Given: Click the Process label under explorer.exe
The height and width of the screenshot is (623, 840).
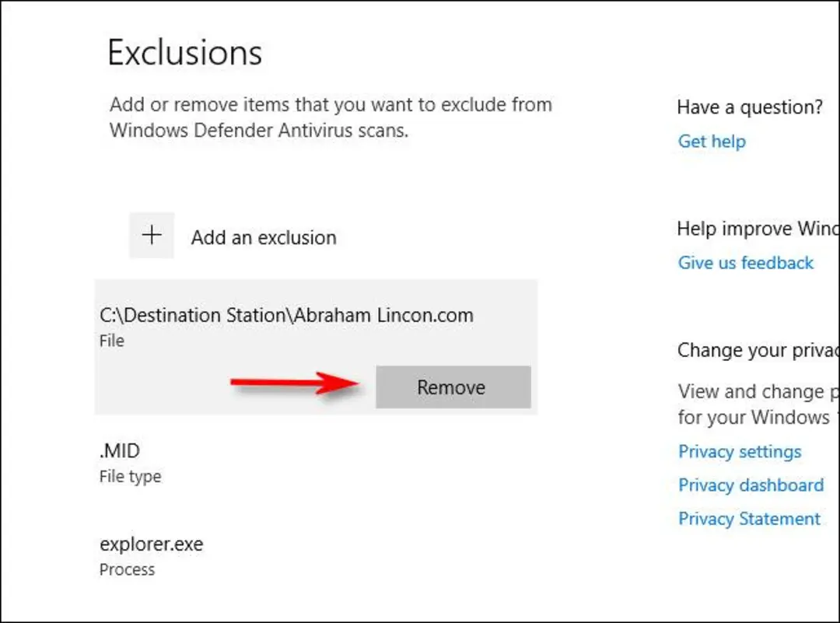Looking at the screenshot, I should point(127,569).
